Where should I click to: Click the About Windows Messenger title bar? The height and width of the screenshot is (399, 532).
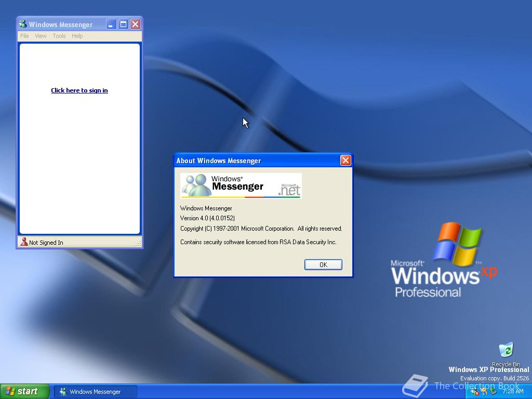pos(257,161)
